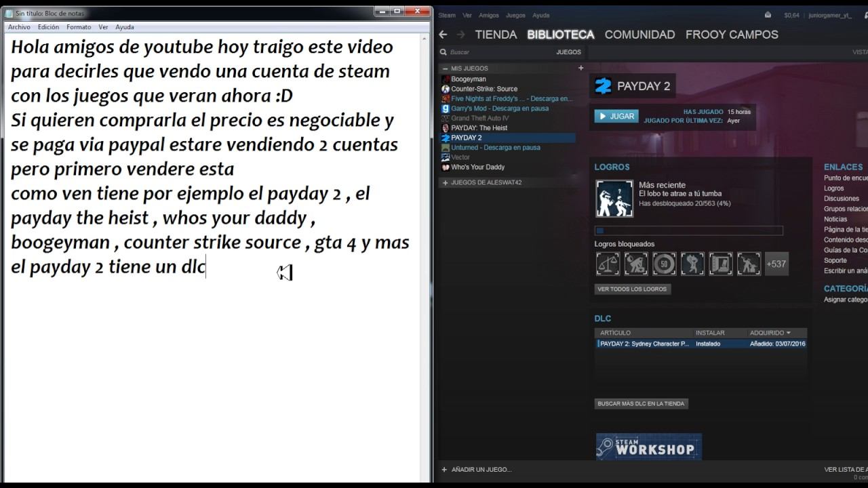868x488 pixels.
Task: Click the large PAYDAY 2 logo header icon
Action: coord(603,86)
